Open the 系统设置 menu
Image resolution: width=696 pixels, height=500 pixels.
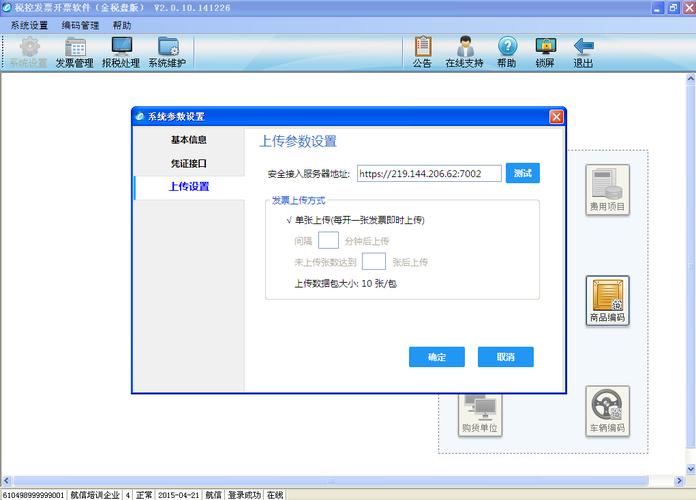coord(29,25)
